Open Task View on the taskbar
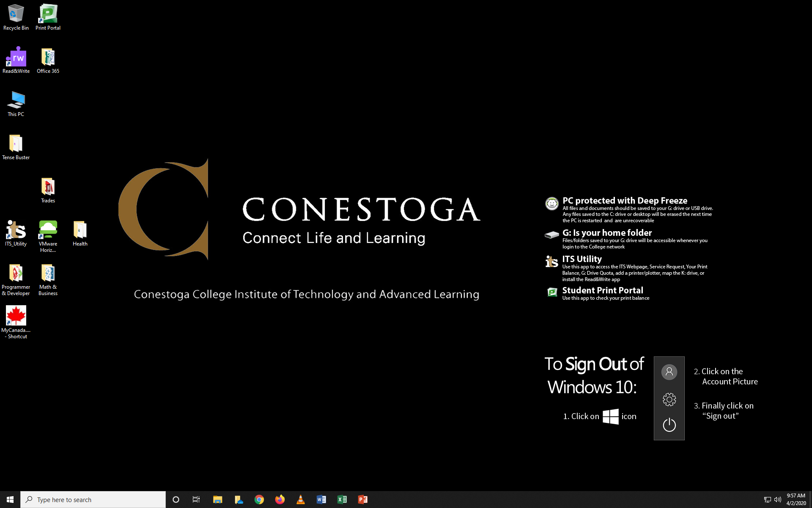This screenshot has width=812, height=508. coord(196,500)
